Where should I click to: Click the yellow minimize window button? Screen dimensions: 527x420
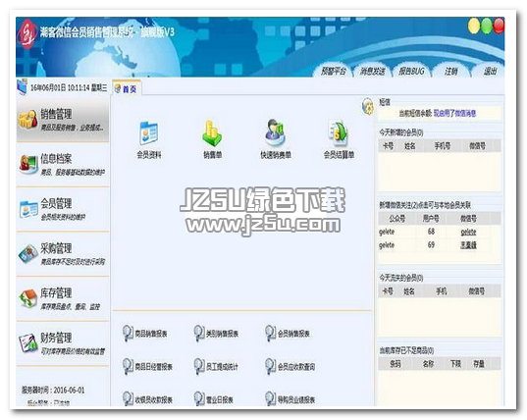[x=474, y=26]
